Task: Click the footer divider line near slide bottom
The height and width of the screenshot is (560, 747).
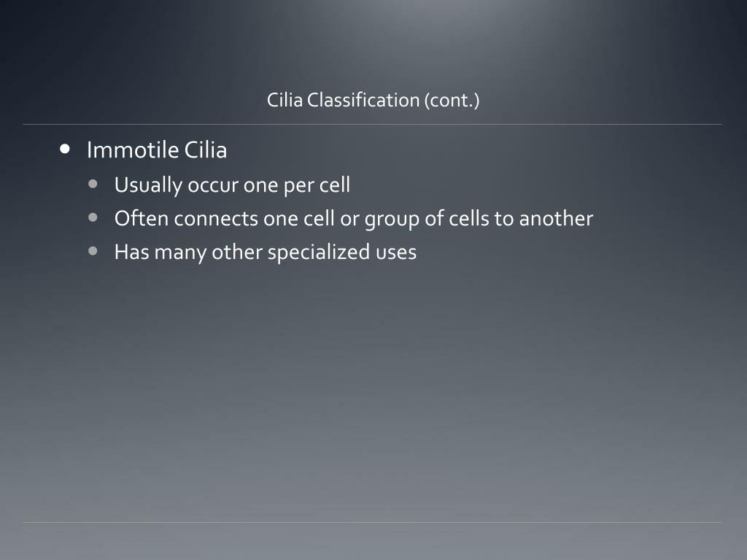Action: 372,522
